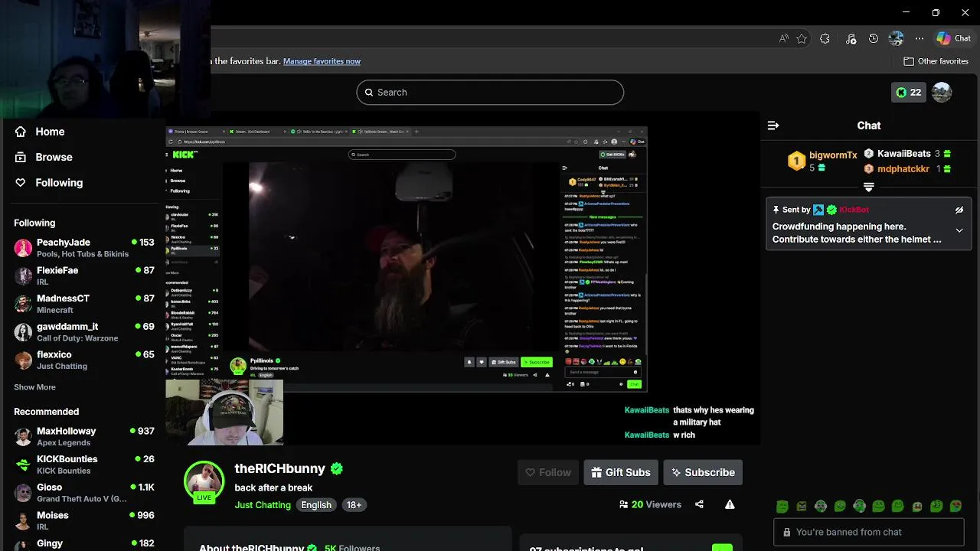View mdphatckkr leaderboard entry
This screenshot has width=980, height=551.
click(x=907, y=169)
